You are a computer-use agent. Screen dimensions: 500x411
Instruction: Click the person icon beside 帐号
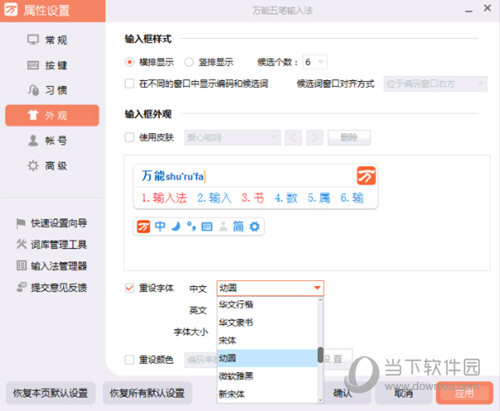pyautogui.click(x=33, y=140)
